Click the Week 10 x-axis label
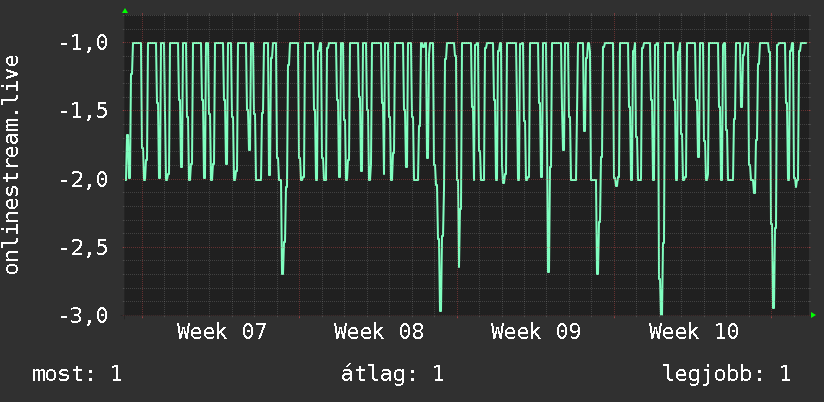This screenshot has height=402, width=824. click(694, 332)
